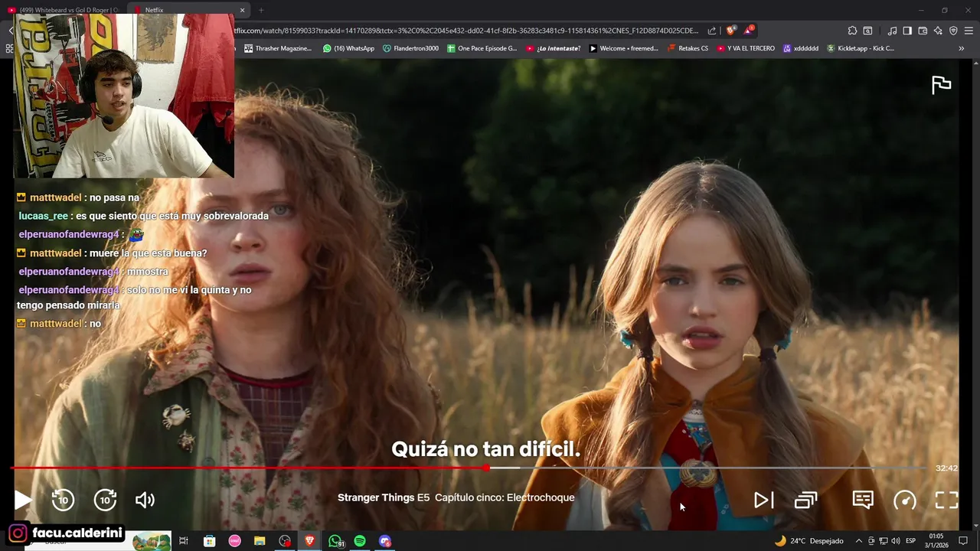The width and height of the screenshot is (980, 551).
Task: Enter fullscreen mode
Action: [947, 500]
